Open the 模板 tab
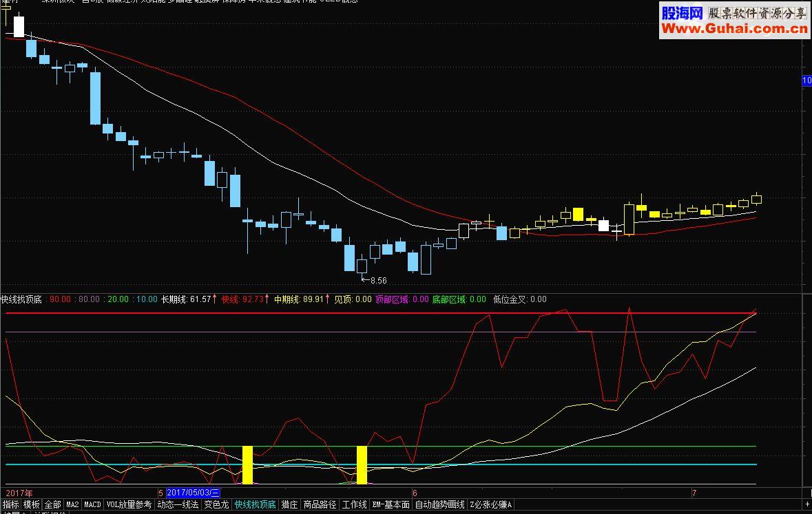This screenshot has height=514, width=812. pyautogui.click(x=32, y=504)
